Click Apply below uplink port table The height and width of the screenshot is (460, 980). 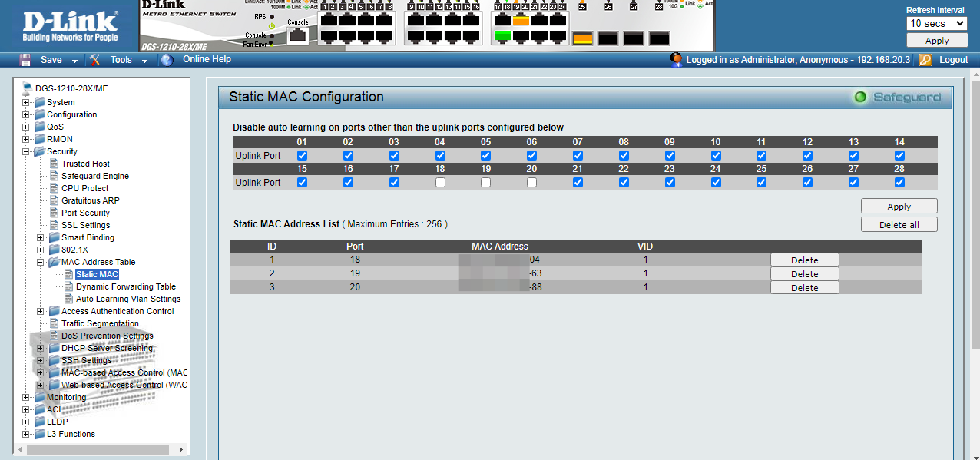click(x=899, y=206)
